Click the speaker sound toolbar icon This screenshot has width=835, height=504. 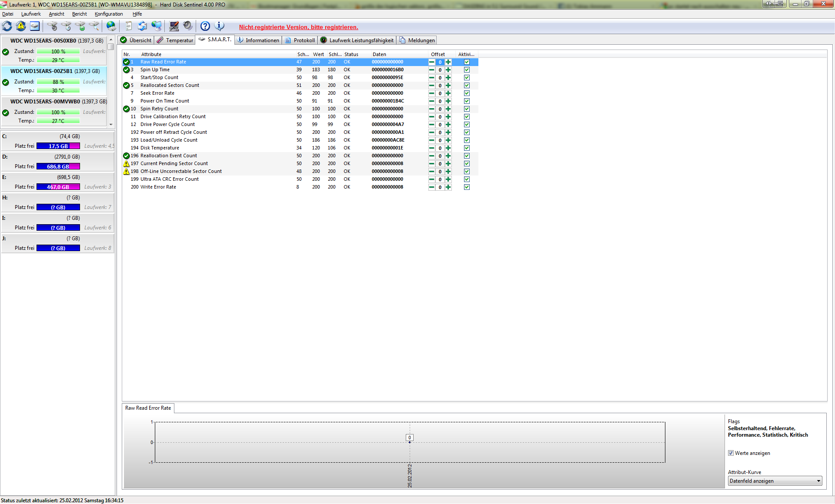188,26
